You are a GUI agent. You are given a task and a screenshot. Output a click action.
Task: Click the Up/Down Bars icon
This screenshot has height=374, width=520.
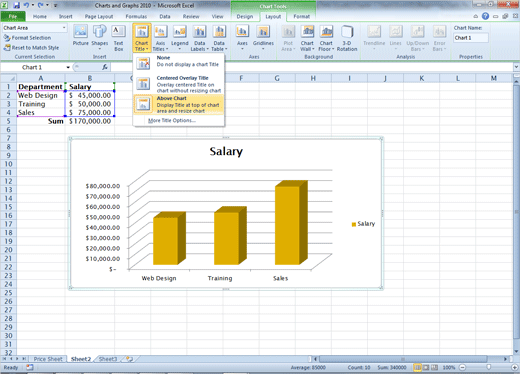(x=417, y=38)
